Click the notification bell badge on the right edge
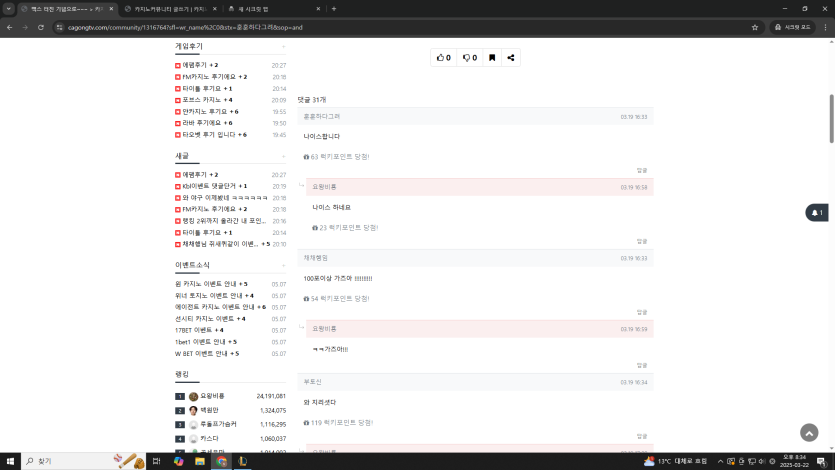This screenshot has width=835, height=470. tap(817, 212)
